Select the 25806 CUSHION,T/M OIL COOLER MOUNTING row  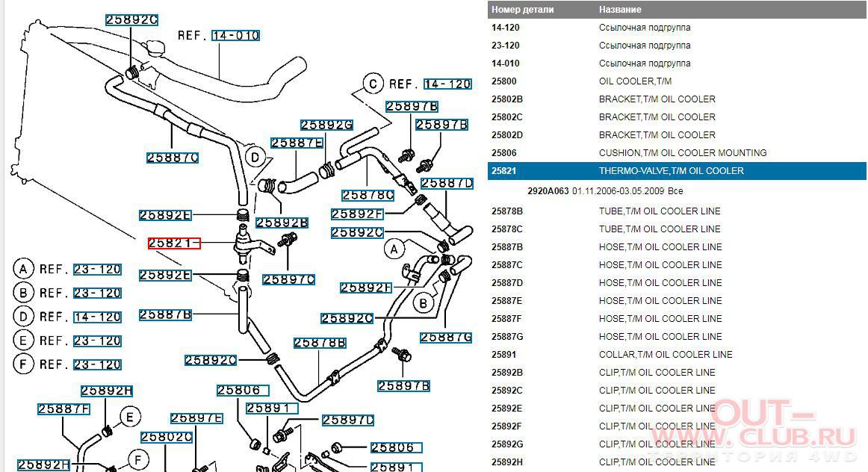pos(677,152)
